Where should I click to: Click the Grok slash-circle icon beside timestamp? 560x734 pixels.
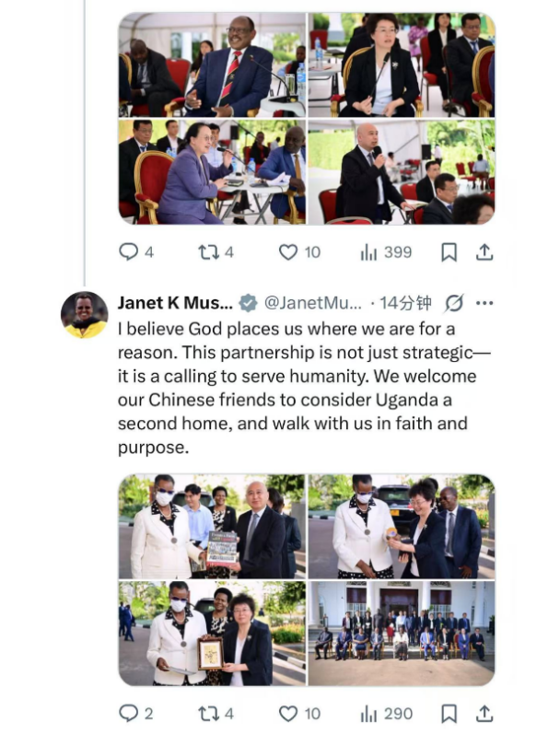[x=454, y=303]
